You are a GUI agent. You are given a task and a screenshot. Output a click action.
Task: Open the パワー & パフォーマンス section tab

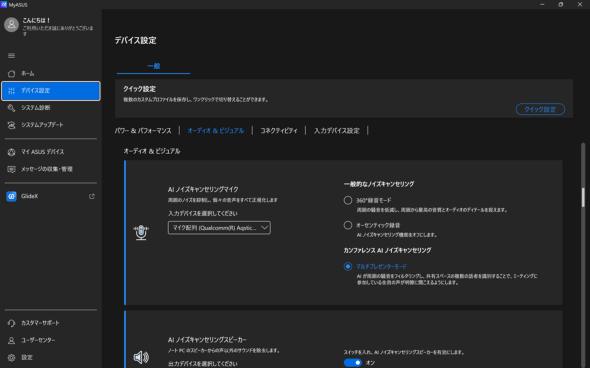click(143, 131)
